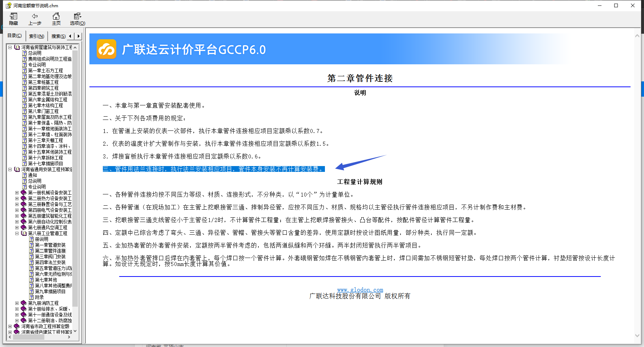644x347 pixels.
Task: Expand 河南省市政工程预算定额 node
Action: pos(10,326)
